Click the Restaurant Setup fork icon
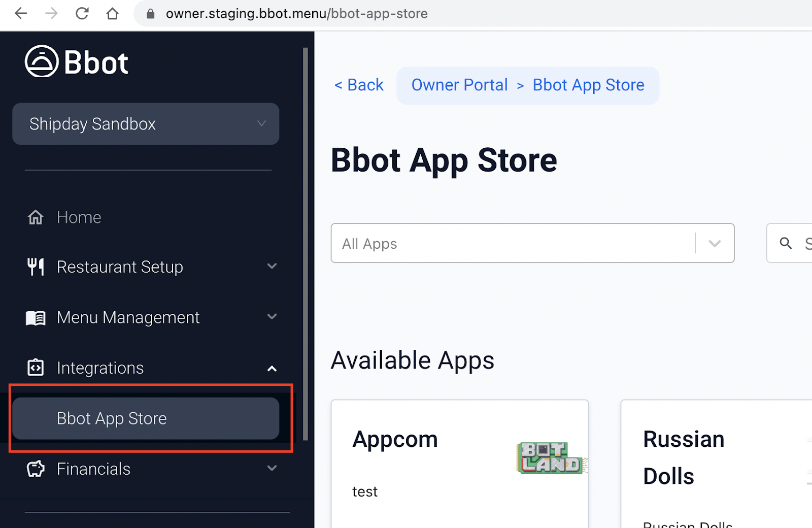812x528 pixels. (35, 266)
